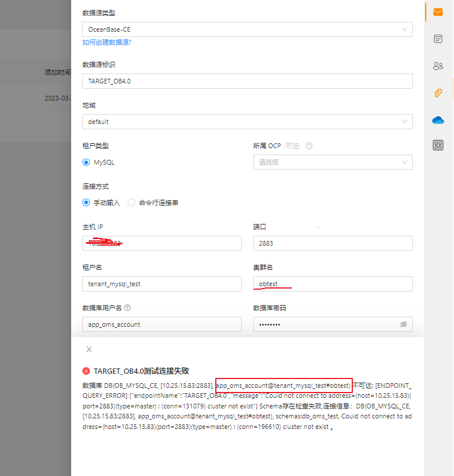Viewport: 454px width, 476px height.
Task: Open the blue cloud icon in sidebar
Action: pyautogui.click(x=438, y=120)
